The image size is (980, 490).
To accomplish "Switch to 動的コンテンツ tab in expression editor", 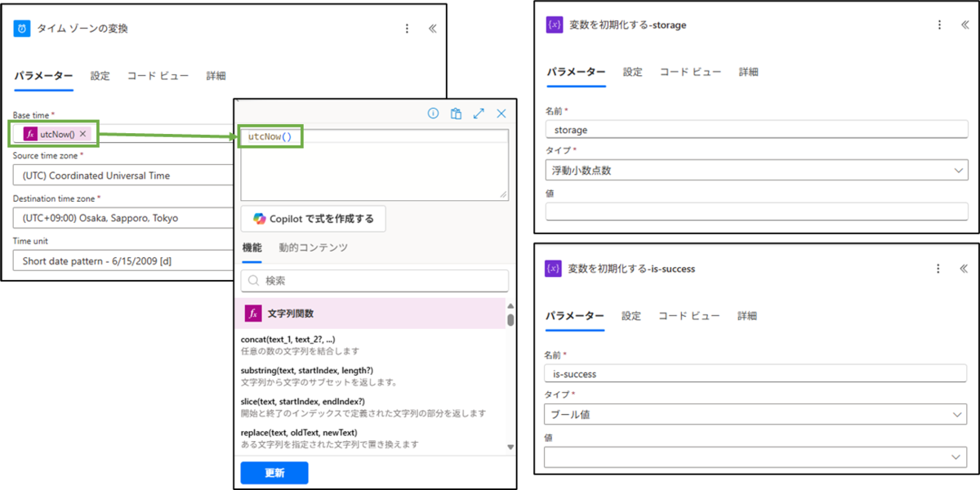I will [x=313, y=247].
